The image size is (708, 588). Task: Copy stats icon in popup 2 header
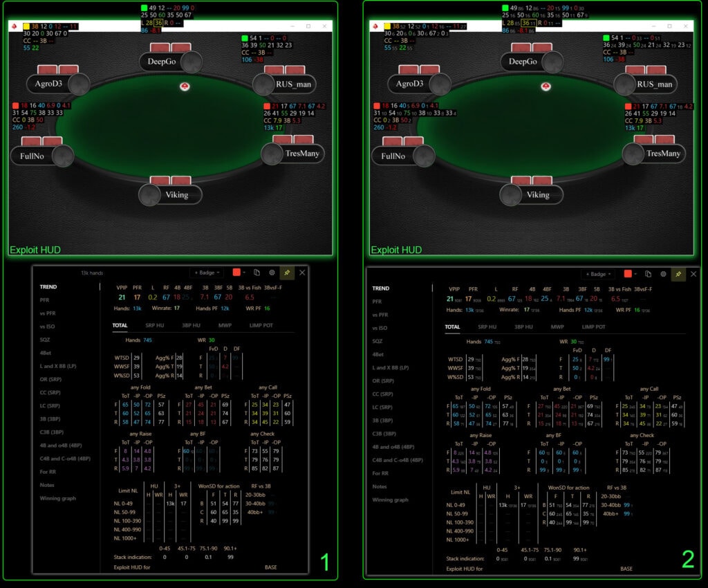tap(649, 274)
